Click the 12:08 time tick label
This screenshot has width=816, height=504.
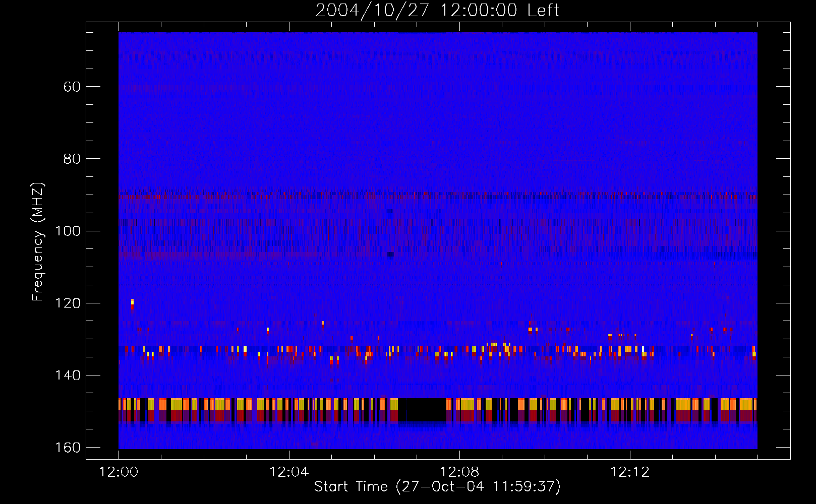(x=459, y=472)
